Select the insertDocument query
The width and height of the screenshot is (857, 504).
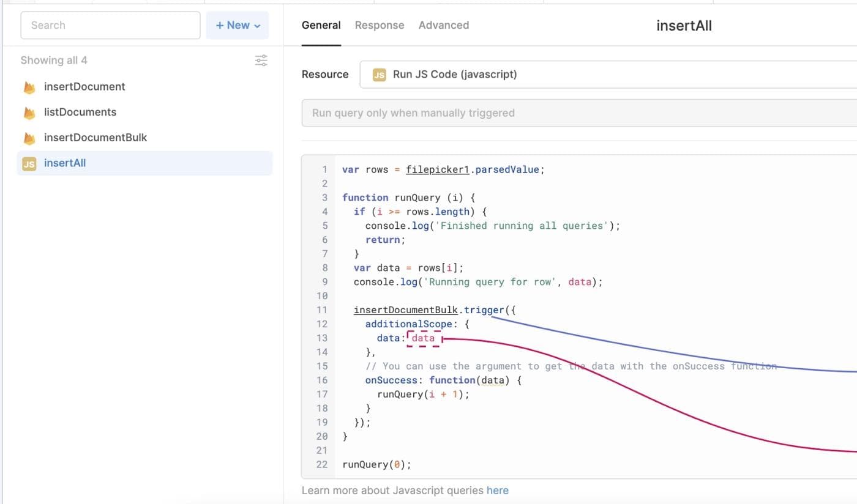(x=84, y=87)
